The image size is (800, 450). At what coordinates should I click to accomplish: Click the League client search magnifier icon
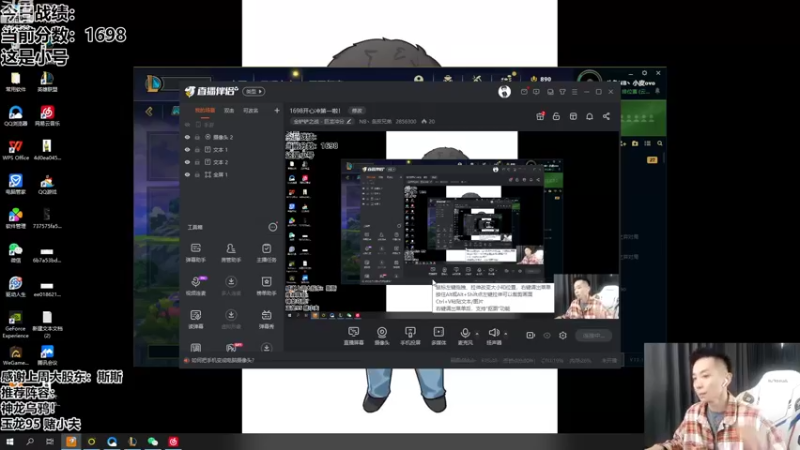tap(660, 143)
